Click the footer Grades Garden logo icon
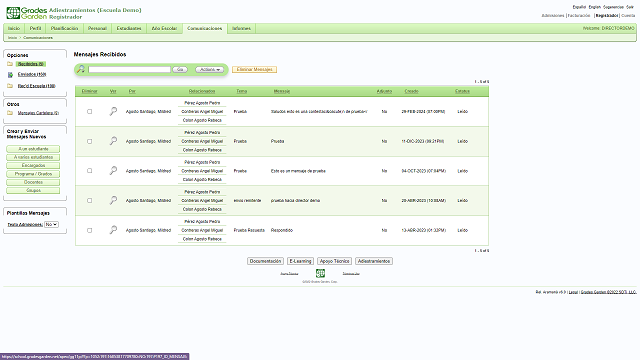Screen dimensions: 640x360 click(x=320, y=273)
